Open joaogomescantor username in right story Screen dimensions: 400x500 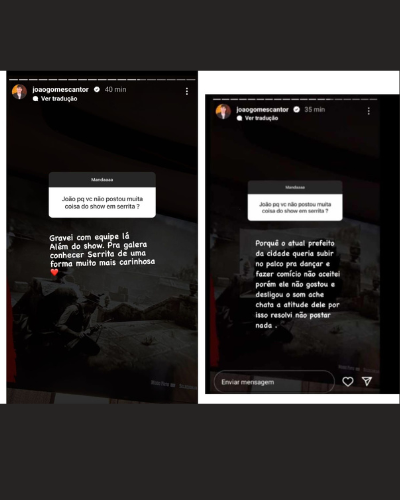[263, 109]
